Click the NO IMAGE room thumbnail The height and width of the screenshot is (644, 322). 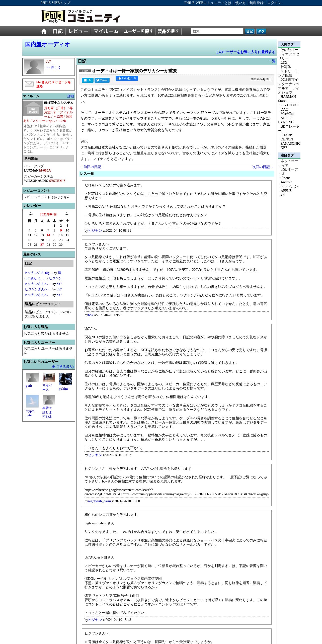click(x=33, y=108)
